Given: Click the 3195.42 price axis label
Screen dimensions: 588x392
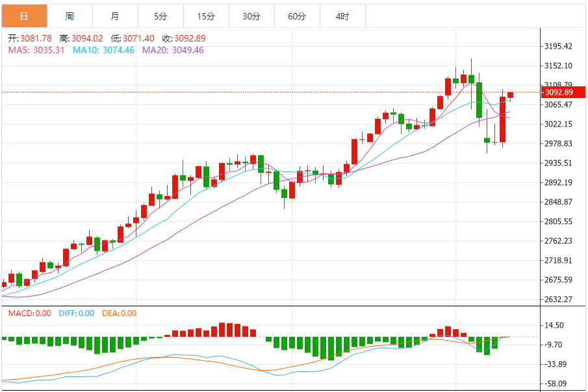Looking at the screenshot, I should pos(558,46).
